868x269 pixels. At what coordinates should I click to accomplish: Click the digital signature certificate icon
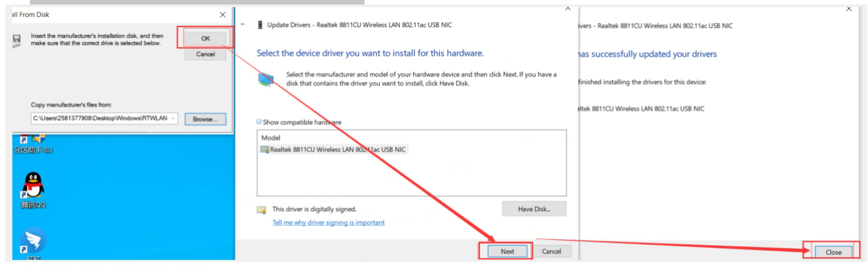point(262,209)
